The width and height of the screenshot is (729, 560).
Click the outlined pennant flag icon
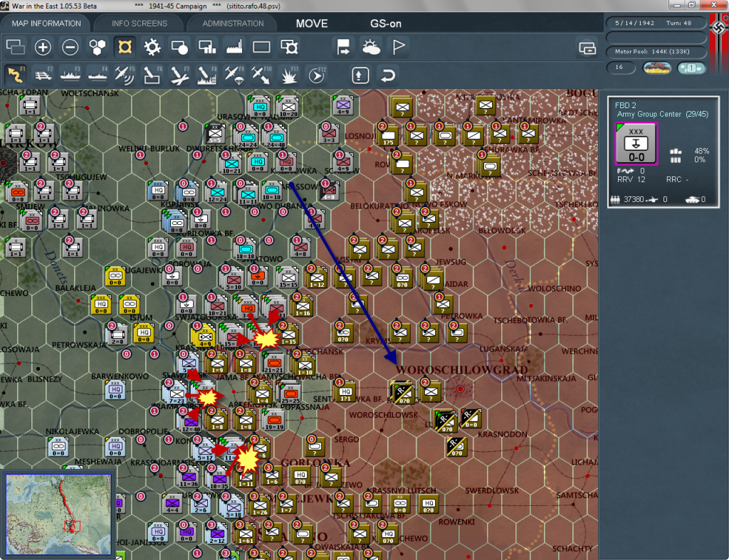399,47
